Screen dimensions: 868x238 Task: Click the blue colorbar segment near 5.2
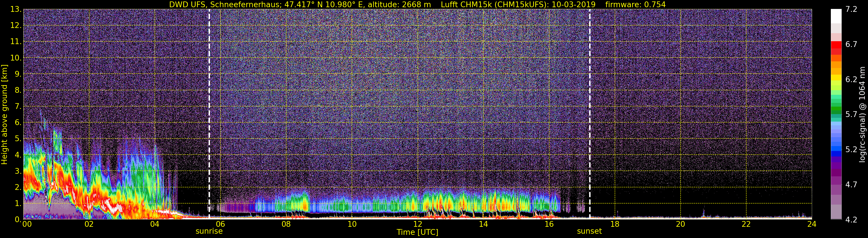pos(836,149)
